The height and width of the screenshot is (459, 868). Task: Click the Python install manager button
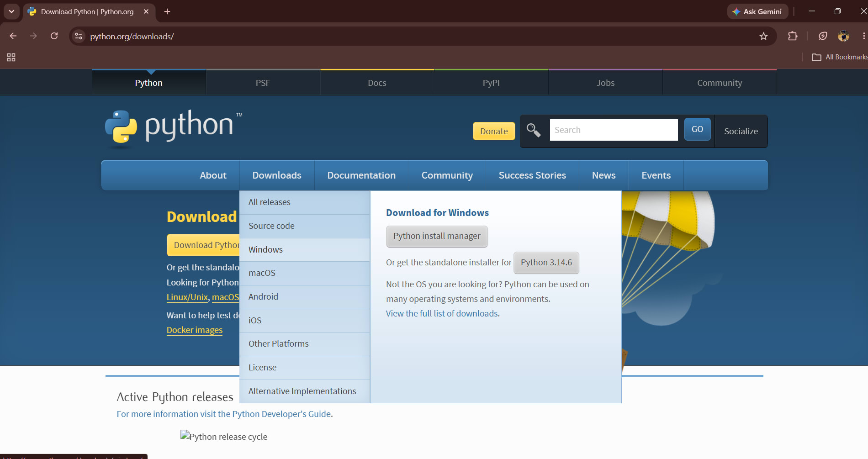click(437, 236)
